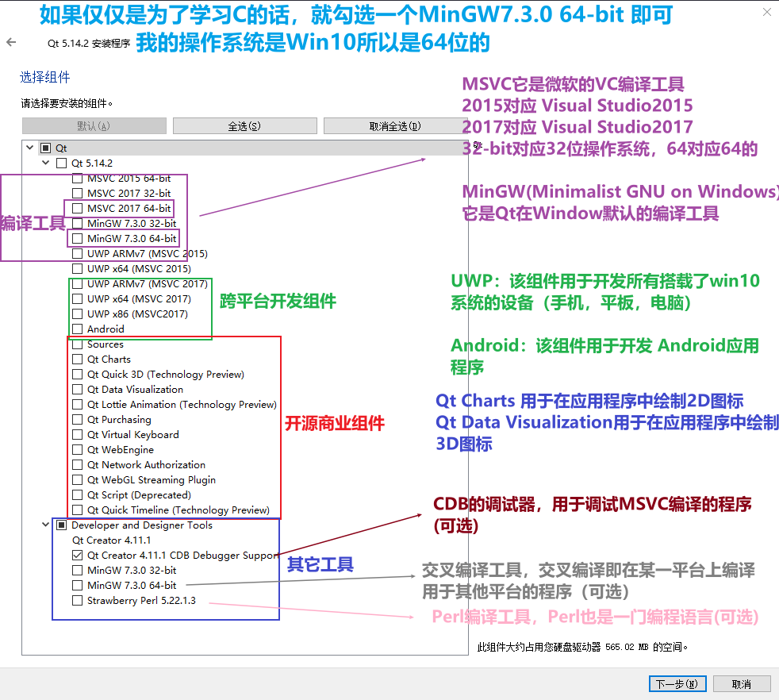Select the 'Android' row label
The width and height of the screenshot is (779, 700).
[x=106, y=329]
